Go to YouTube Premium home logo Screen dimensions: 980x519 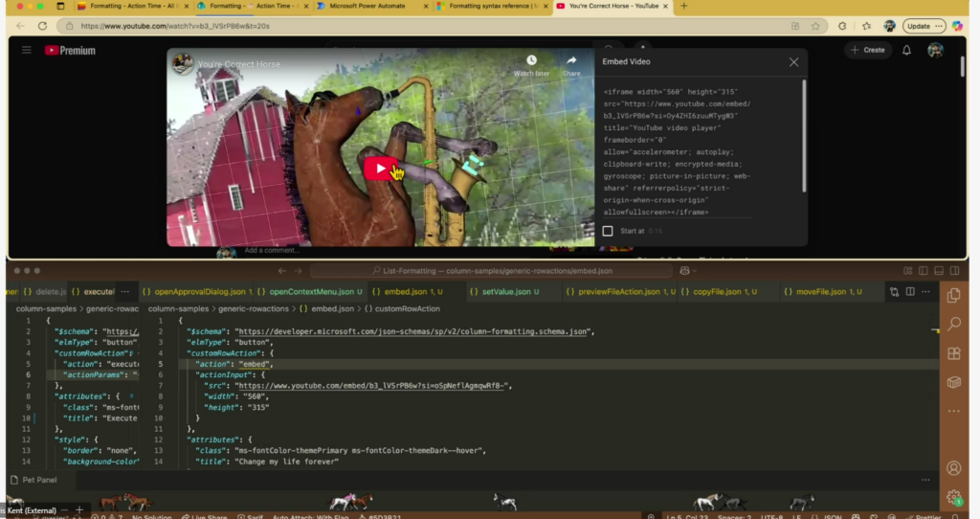[70, 51]
